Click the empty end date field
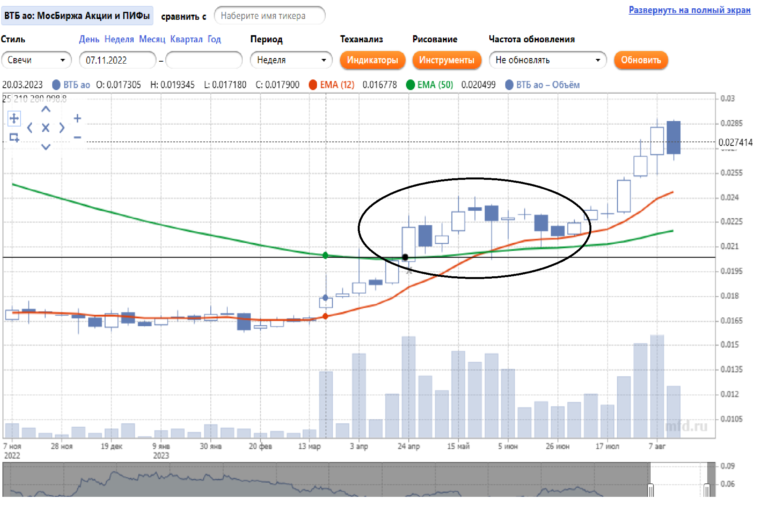The image size is (759, 532). (x=204, y=60)
